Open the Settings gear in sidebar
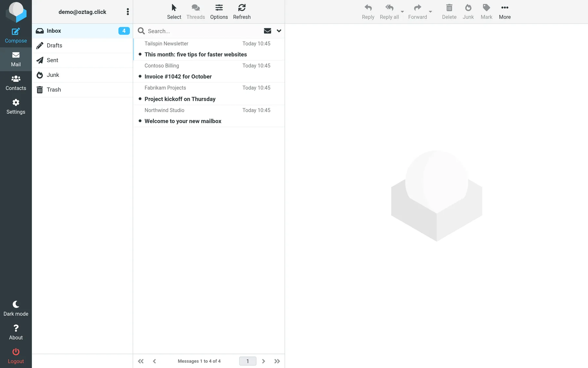 pyautogui.click(x=16, y=107)
